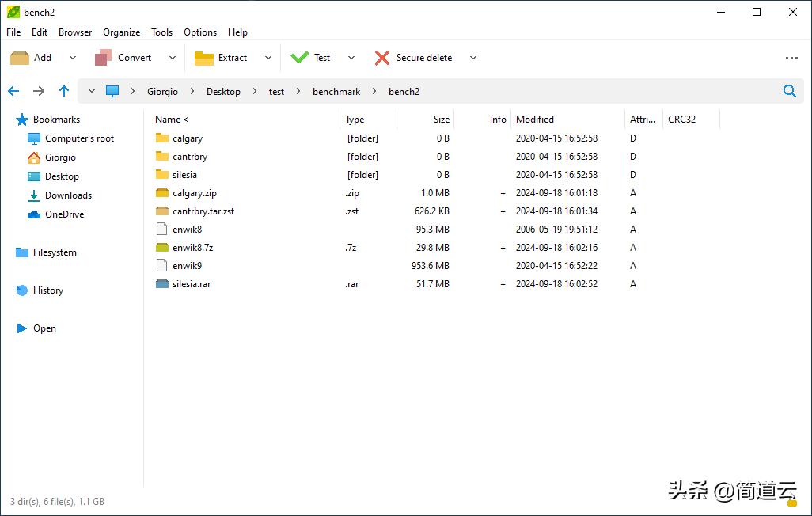Click the computer icon in breadcrumb
Screen dimensions: 812x516
pyautogui.click(x=112, y=91)
